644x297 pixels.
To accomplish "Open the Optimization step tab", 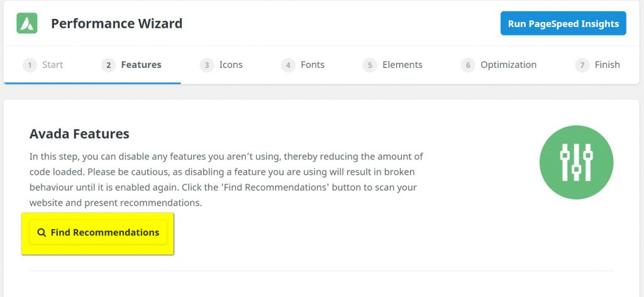I will (508, 65).
